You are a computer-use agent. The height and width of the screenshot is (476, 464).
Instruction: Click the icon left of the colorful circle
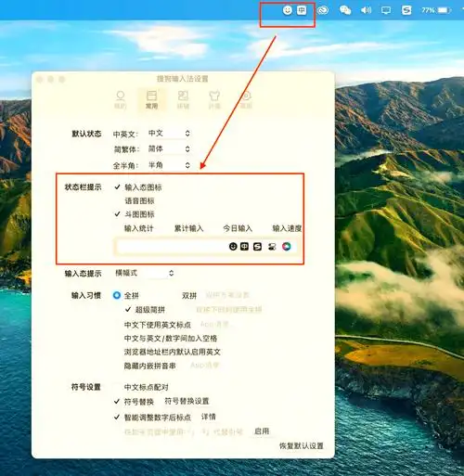point(272,247)
